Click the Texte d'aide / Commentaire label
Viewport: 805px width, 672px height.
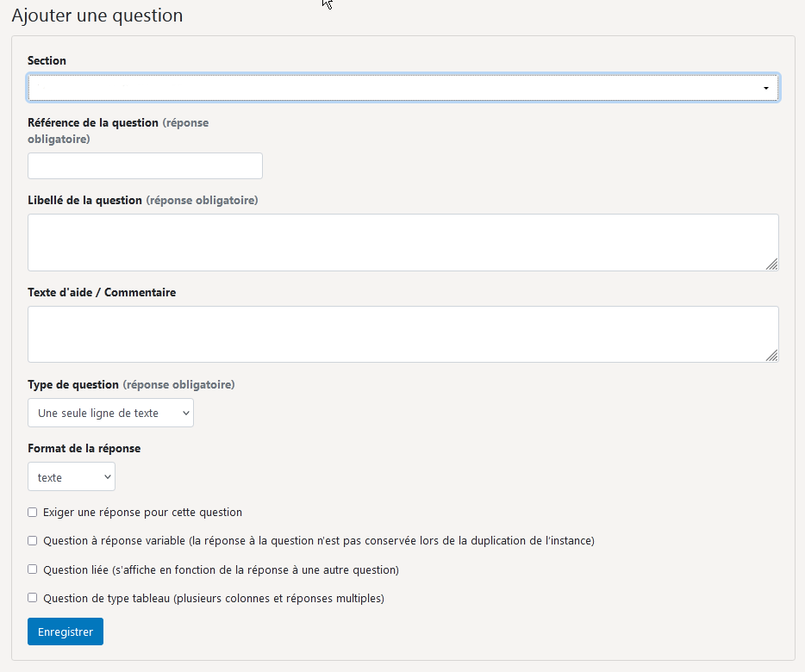[x=102, y=293]
